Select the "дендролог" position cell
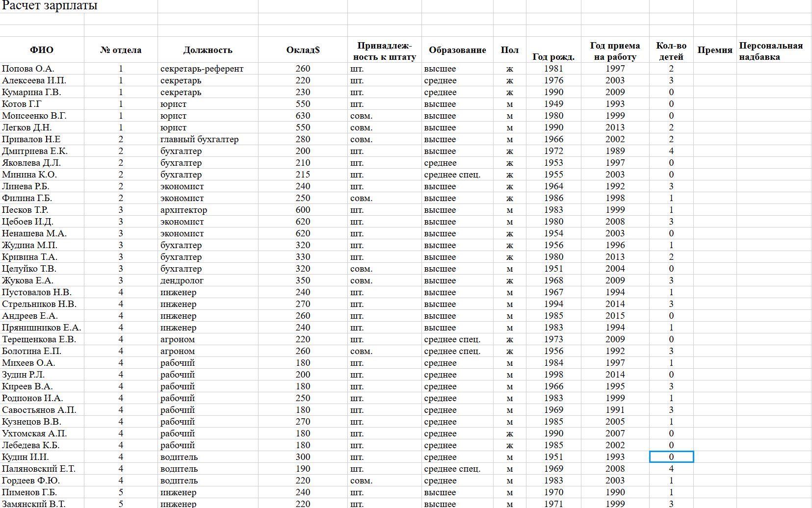The width and height of the screenshot is (812, 508). click(x=182, y=280)
